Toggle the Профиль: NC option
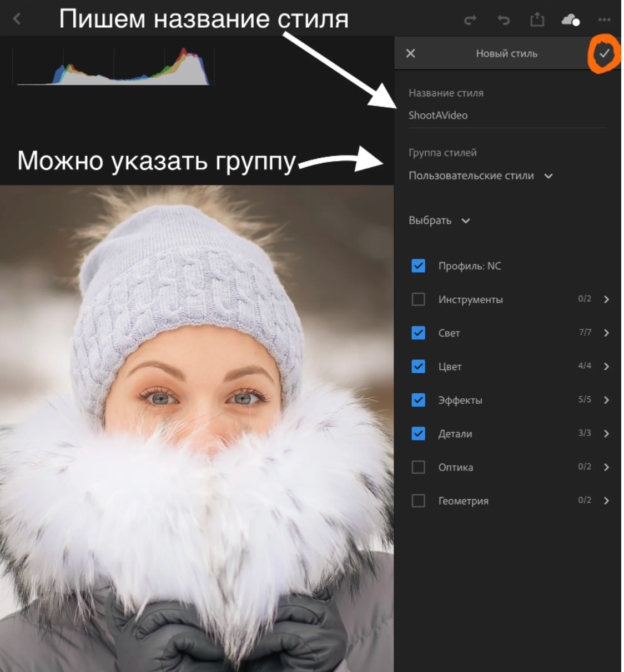 point(418,266)
